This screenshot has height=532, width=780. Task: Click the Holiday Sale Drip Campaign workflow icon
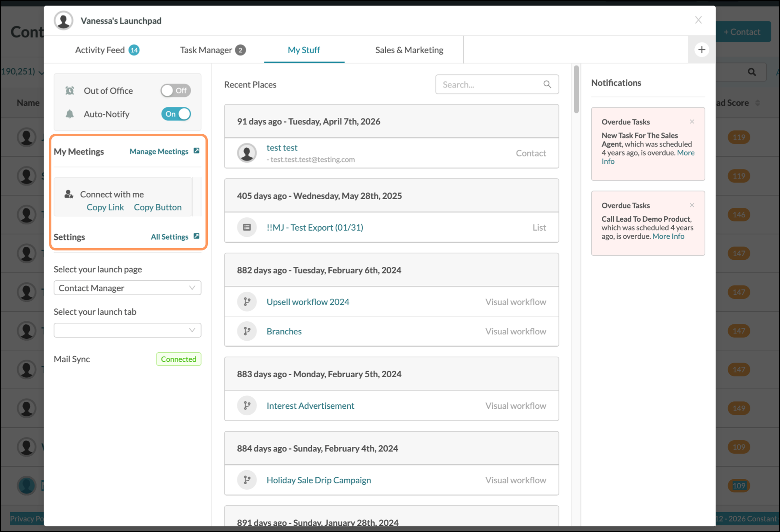click(x=247, y=480)
